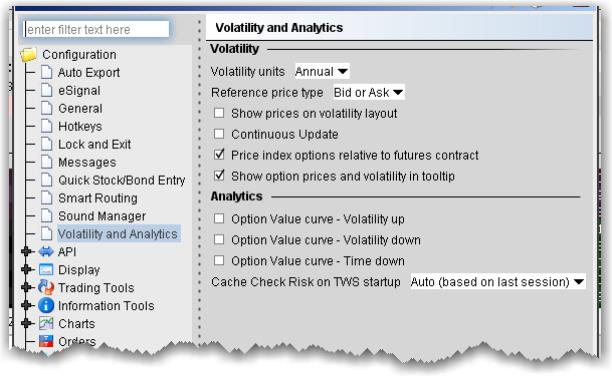This screenshot has height=381, width=612.
Task: Select Hotkeys in configuration tree
Action: 80,126
